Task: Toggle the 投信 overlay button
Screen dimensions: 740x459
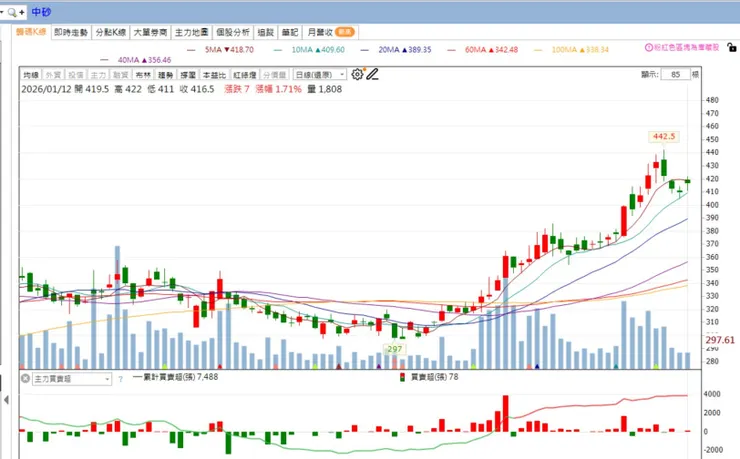Action: tap(76, 75)
